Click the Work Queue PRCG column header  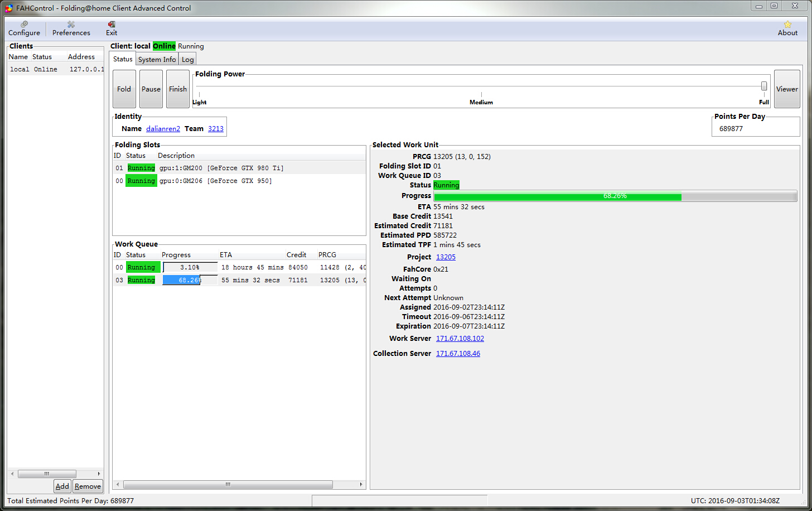coord(340,255)
